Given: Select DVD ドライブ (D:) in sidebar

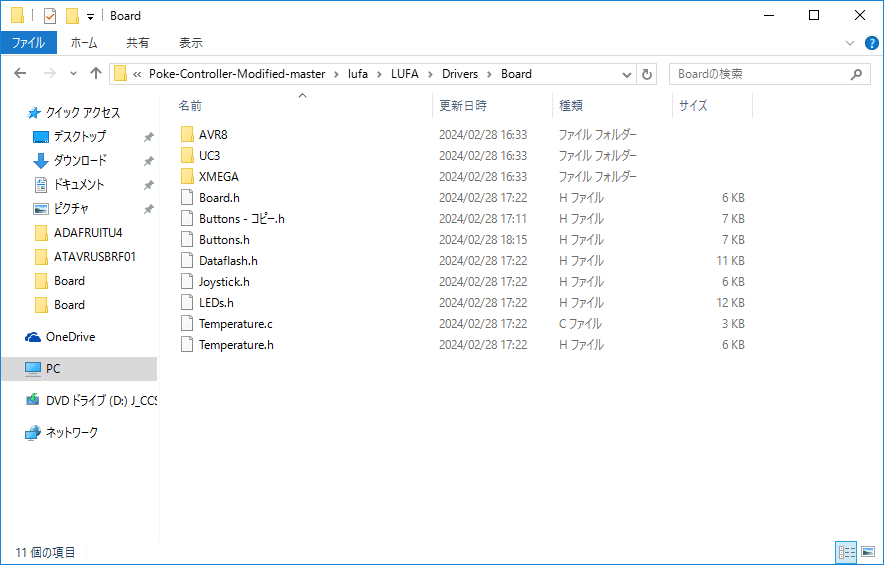Looking at the screenshot, I should coord(90,400).
